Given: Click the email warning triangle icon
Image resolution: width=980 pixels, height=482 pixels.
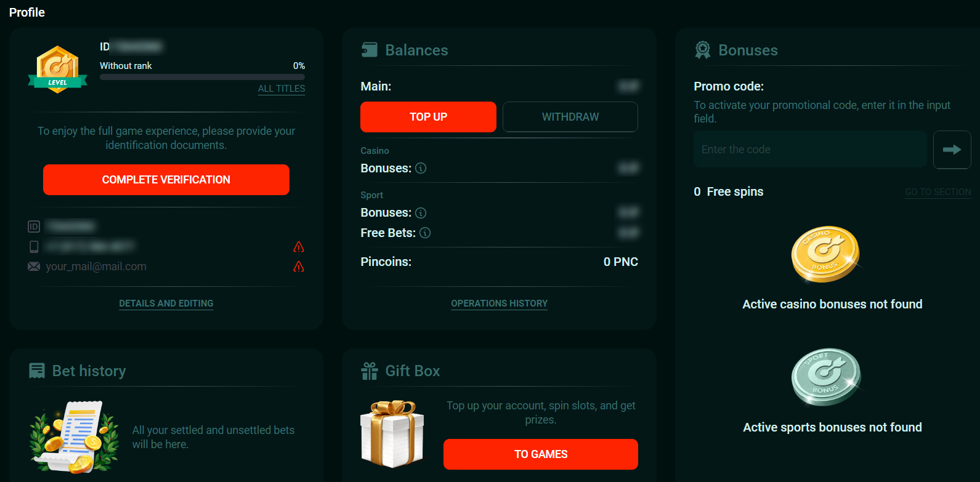Looking at the screenshot, I should 299,267.
